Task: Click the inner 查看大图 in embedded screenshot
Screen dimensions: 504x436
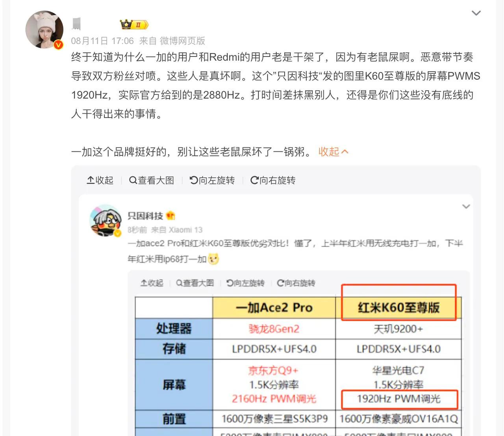Action: 195,283
